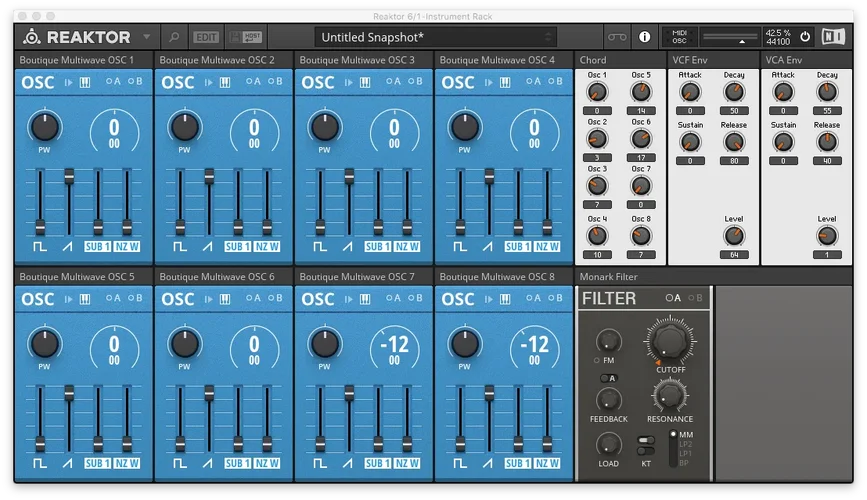Click the sawtooth wave icon in OSC 7
867x500 pixels.
(348, 463)
